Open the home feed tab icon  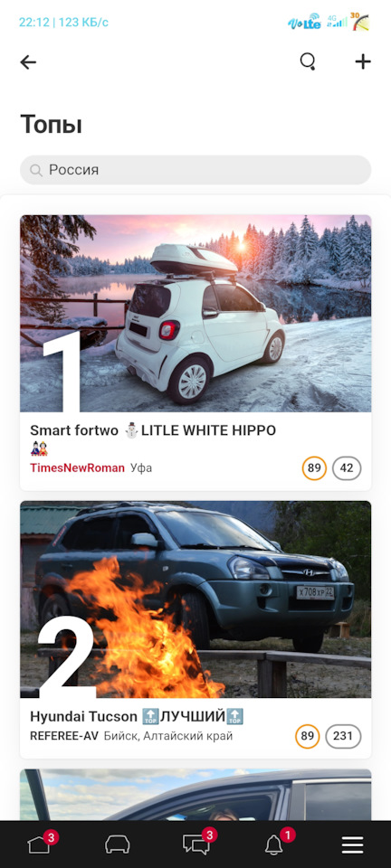click(39, 844)
